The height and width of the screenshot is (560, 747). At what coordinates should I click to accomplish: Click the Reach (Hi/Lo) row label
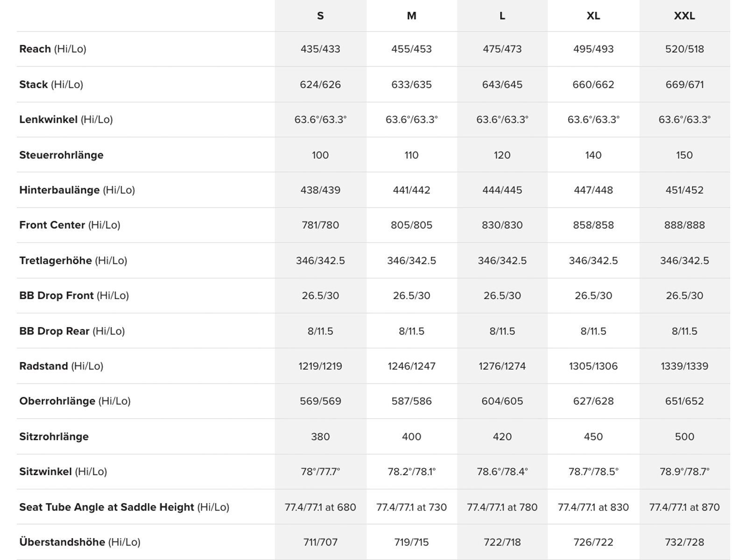53,49
